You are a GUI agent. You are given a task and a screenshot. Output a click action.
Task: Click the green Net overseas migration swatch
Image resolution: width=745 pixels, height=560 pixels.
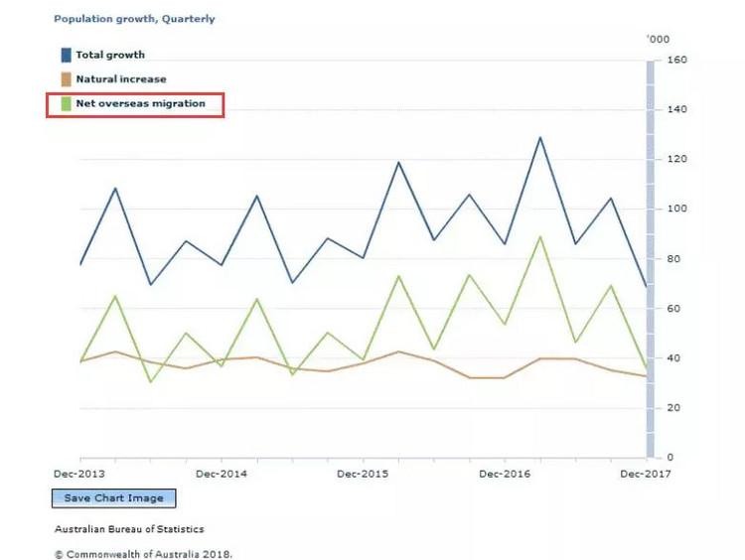66,104
